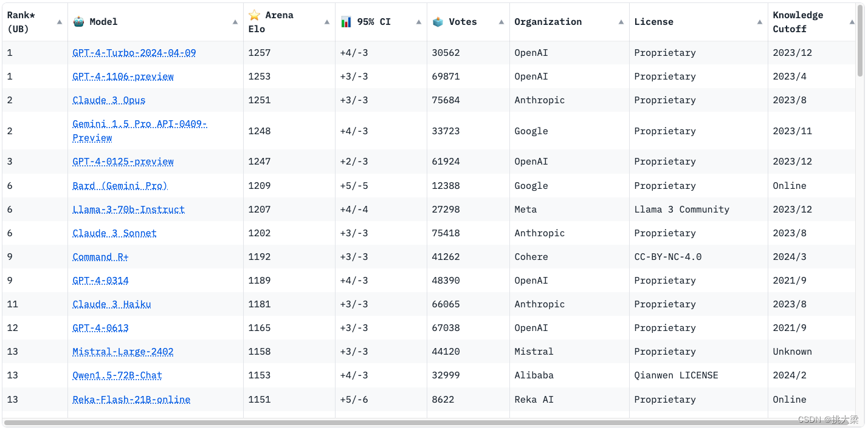The height and width of the screenshot is (430, 868).
Task: Sort by Arena Elo column arrow
Action: click(327, 22)
